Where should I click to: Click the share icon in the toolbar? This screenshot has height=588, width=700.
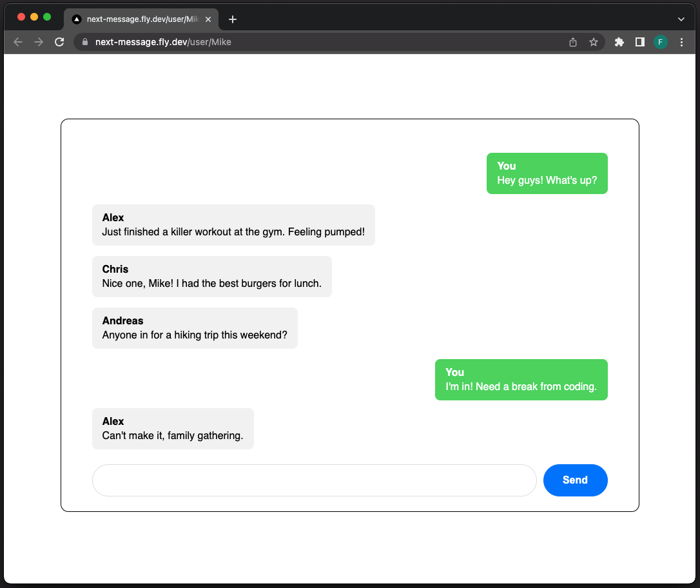click(572, 41)
